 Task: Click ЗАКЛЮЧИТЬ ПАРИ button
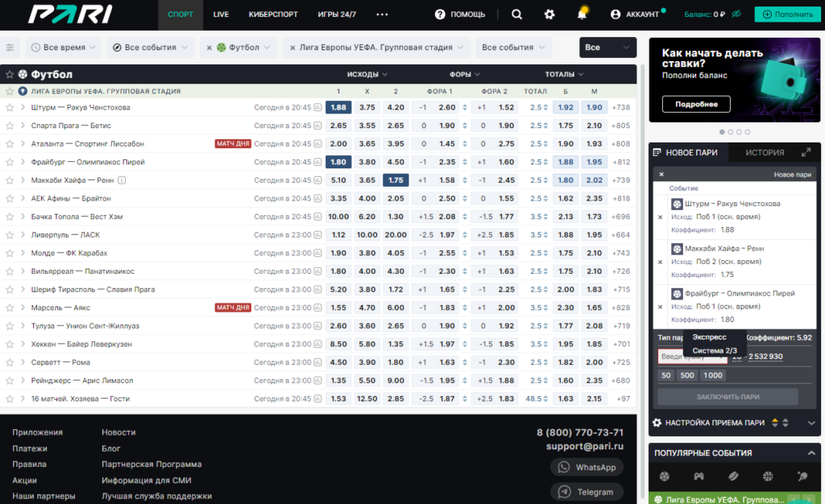728,397
